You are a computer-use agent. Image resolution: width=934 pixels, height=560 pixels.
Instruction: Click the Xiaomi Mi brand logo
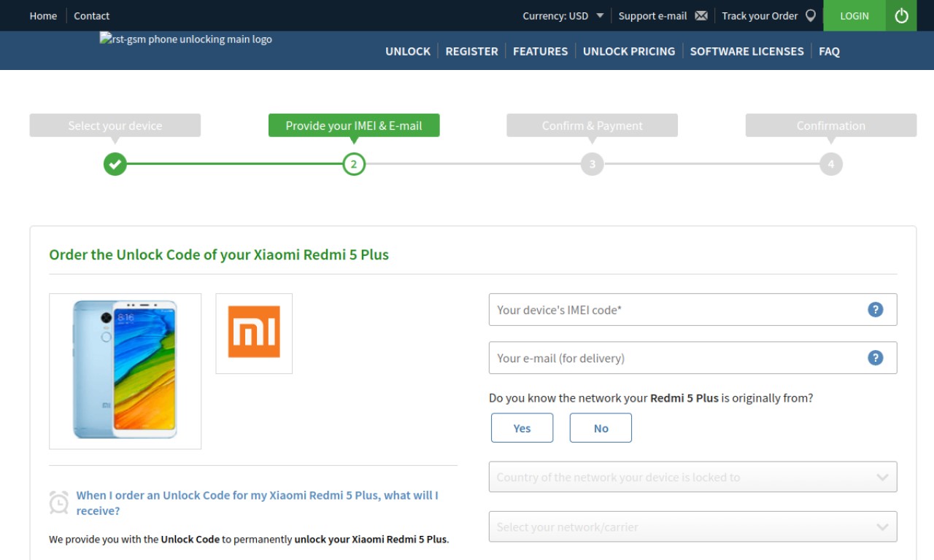coord(254,332)
